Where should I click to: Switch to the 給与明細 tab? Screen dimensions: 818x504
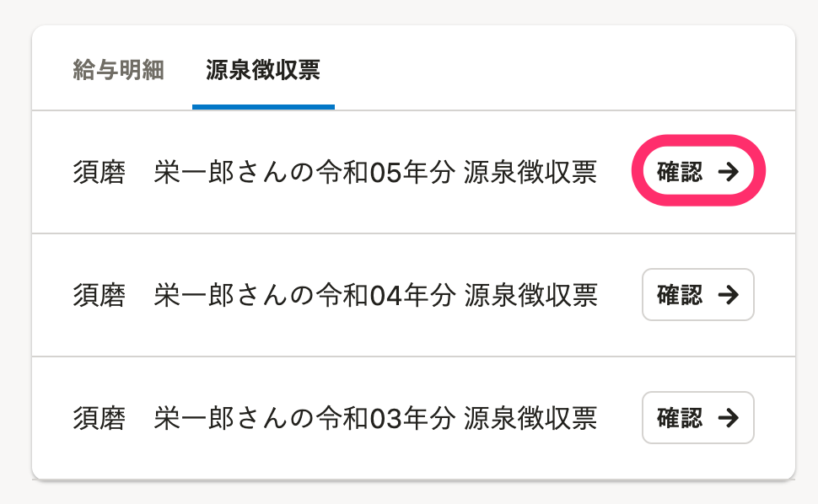(x=118, y=71)
